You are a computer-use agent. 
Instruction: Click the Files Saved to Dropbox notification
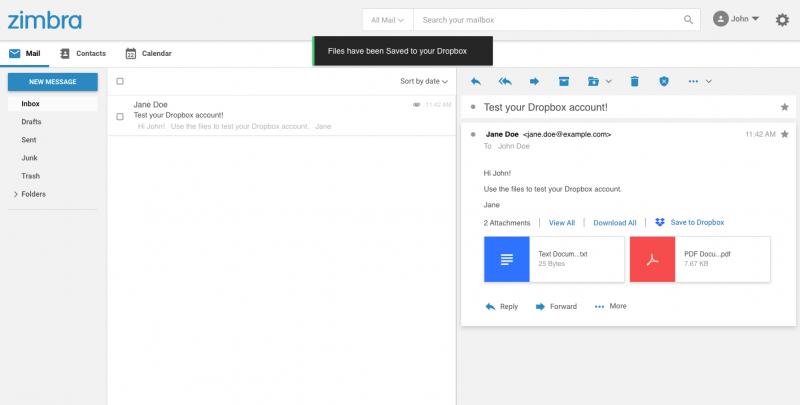(x=403, y=51)
